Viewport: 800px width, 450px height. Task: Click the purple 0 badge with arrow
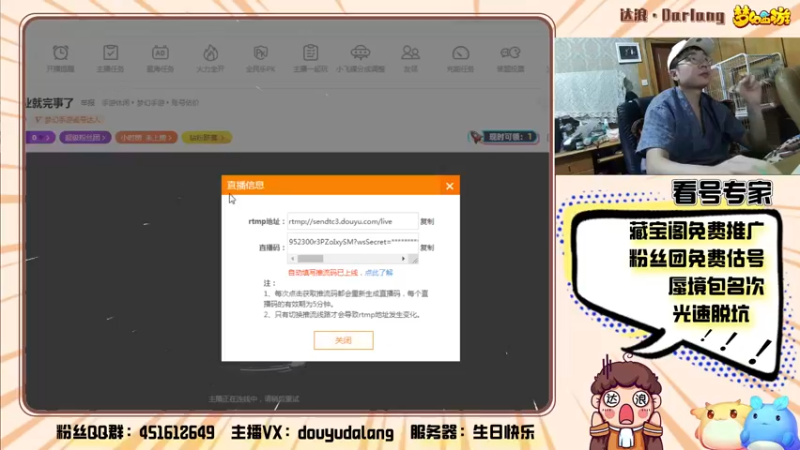40,137
